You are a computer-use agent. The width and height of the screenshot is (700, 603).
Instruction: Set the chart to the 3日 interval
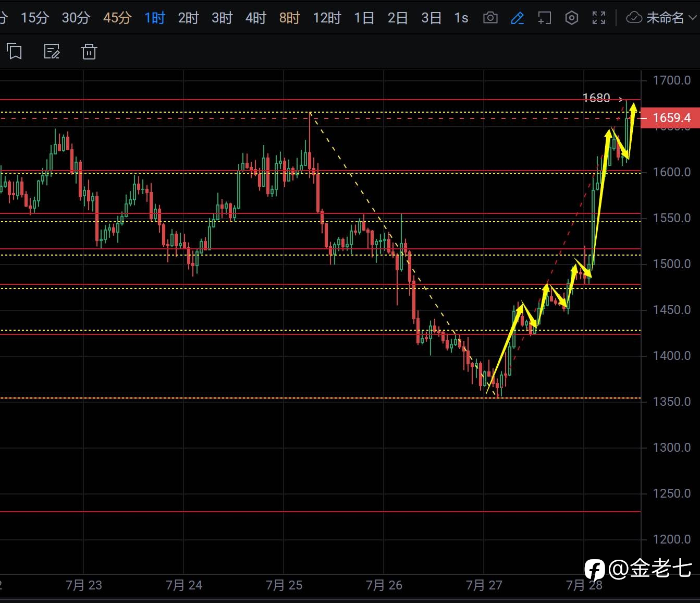(x=432, y=18)
